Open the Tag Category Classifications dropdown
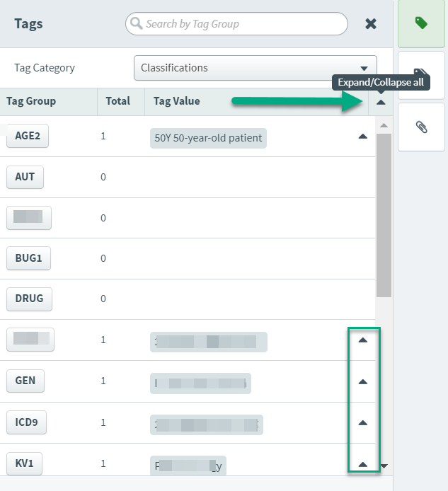Viewport: 448px width, 491px height. tap(255, 68)
